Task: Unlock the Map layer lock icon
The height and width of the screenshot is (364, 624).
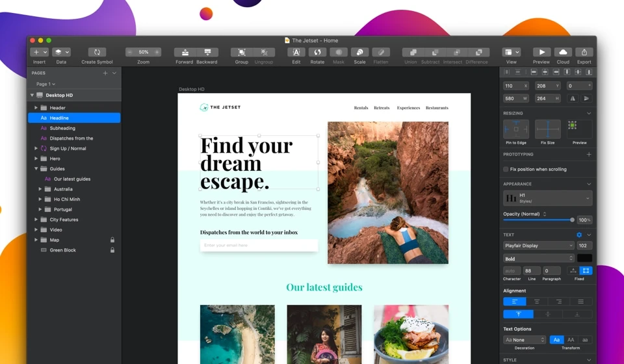Action: (112, 240)
